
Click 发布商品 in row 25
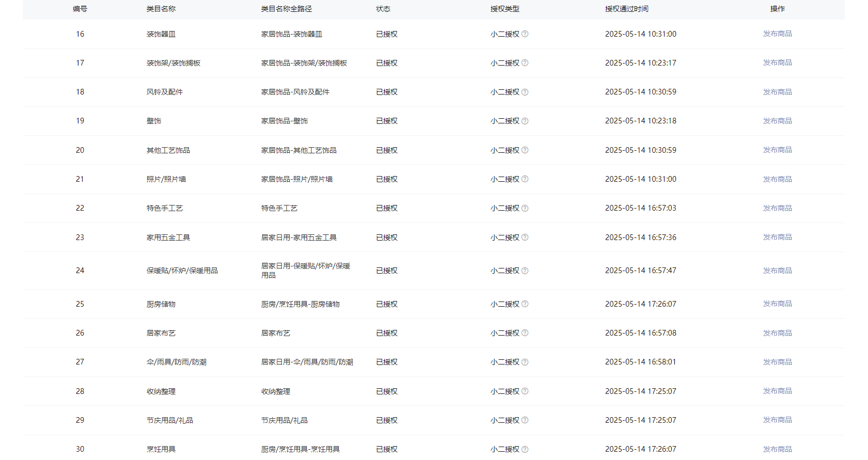coord(777,304)
